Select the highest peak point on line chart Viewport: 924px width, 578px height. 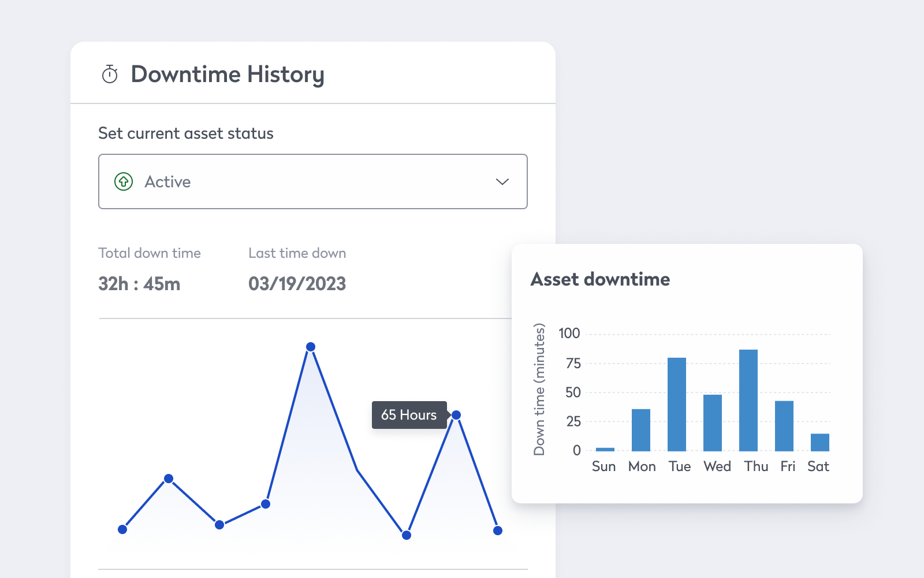(311, 347)
